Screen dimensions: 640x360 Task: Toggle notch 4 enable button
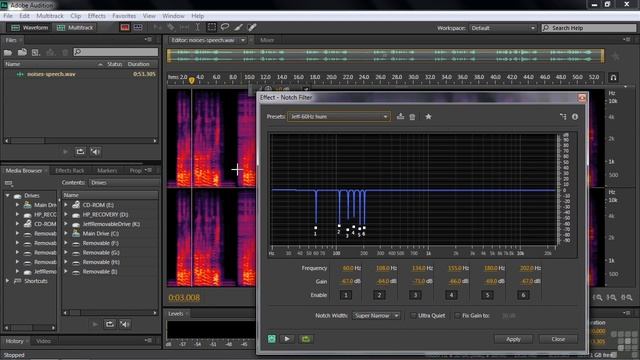click(451, 295)
